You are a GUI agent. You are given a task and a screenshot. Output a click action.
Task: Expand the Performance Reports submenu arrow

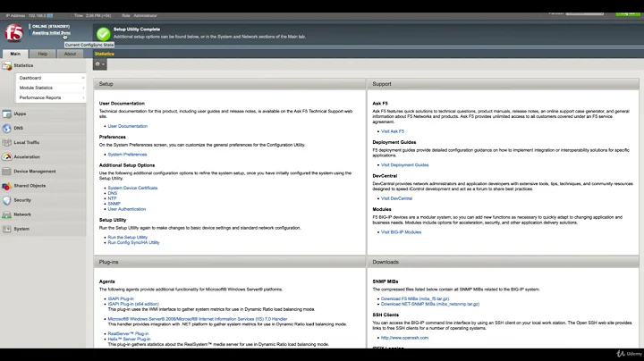tap(83, 97)
